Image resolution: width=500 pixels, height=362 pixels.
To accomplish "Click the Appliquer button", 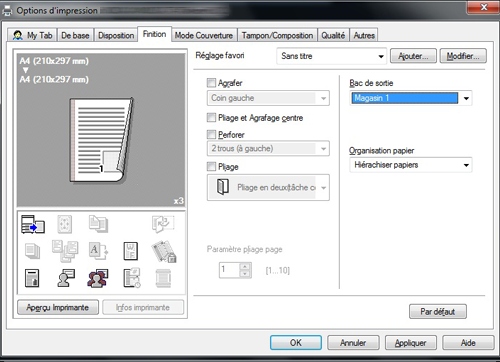I will pos(411,343).
